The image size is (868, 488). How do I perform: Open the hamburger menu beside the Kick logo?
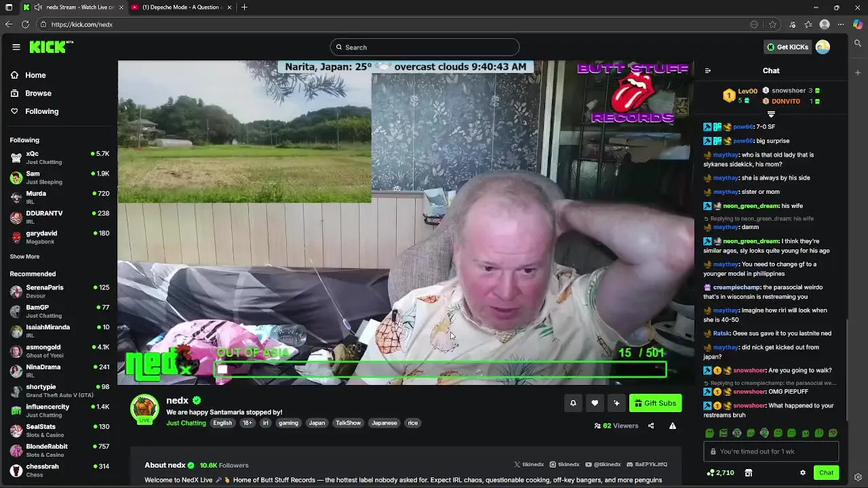pos(16,47)
